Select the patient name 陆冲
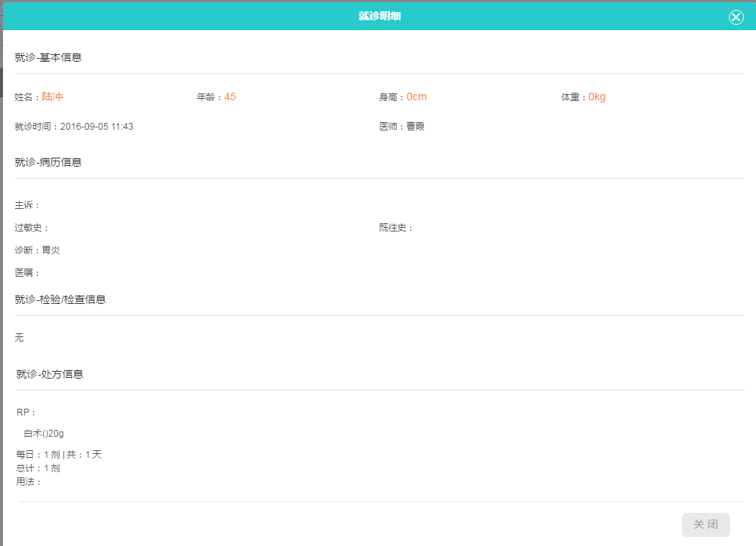756x546 pixels. pos(52,97)
